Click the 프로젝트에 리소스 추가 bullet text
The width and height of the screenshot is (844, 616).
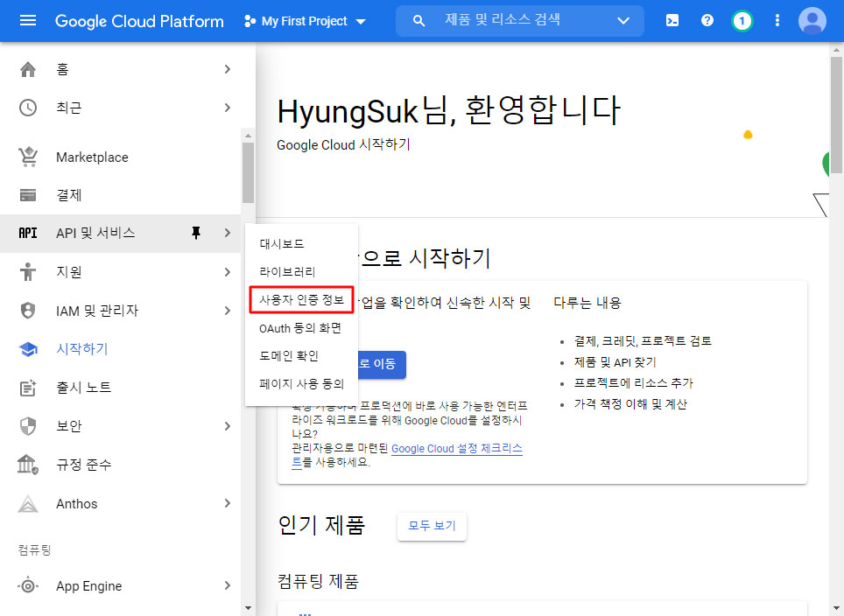coord(633,383)
